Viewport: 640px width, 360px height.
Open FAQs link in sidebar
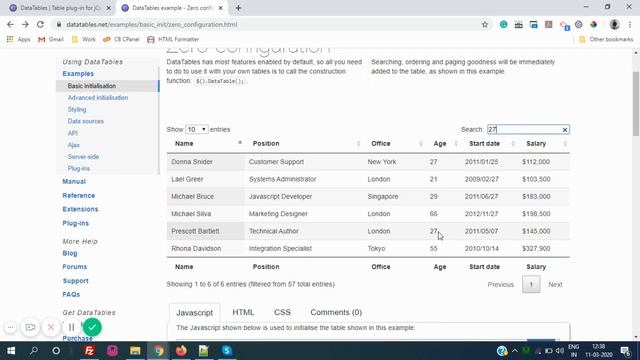[71, 294]
